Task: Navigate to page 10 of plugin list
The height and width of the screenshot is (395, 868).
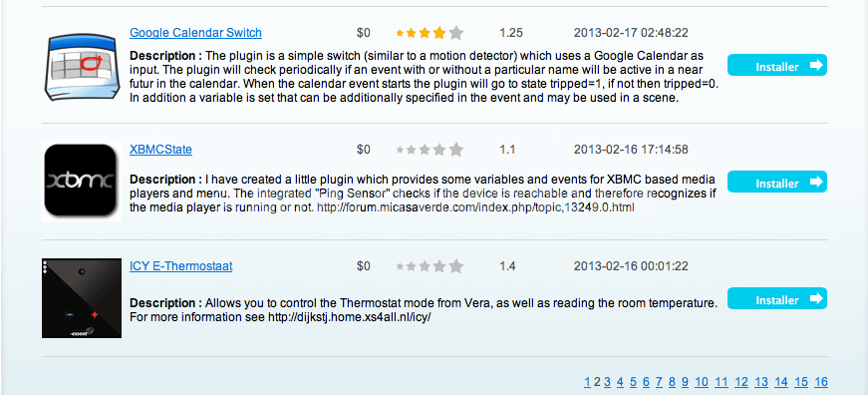Action: (x=702, y=382)
